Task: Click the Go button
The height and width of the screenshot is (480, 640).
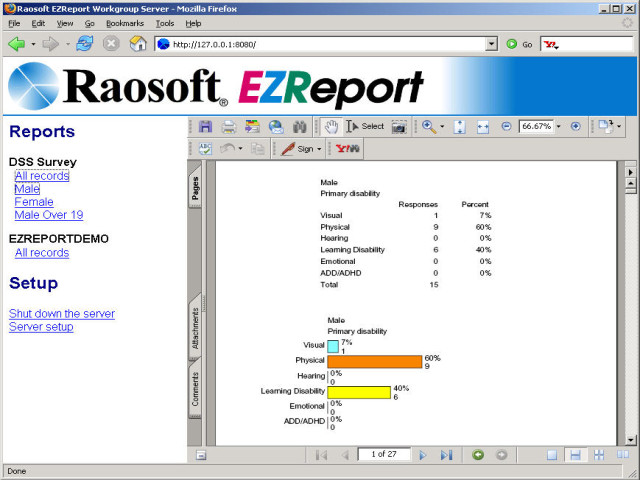Action: coord(519,44)
